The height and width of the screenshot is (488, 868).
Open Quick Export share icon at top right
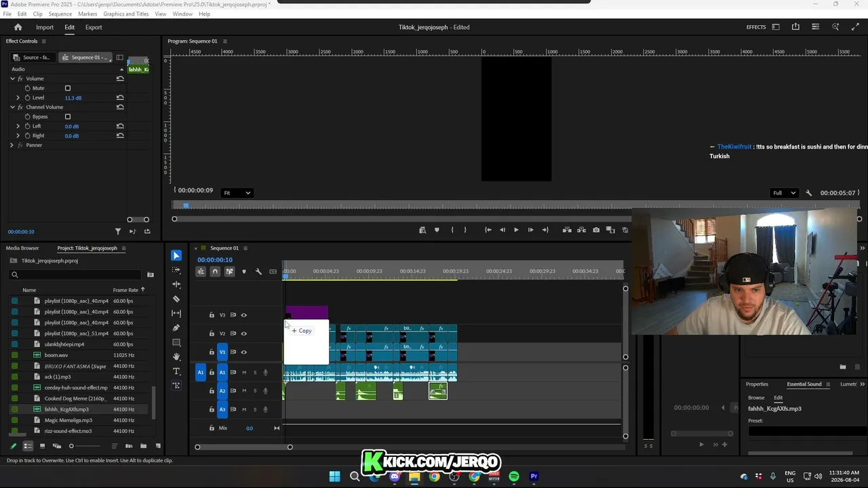click(x=795, y=27)
